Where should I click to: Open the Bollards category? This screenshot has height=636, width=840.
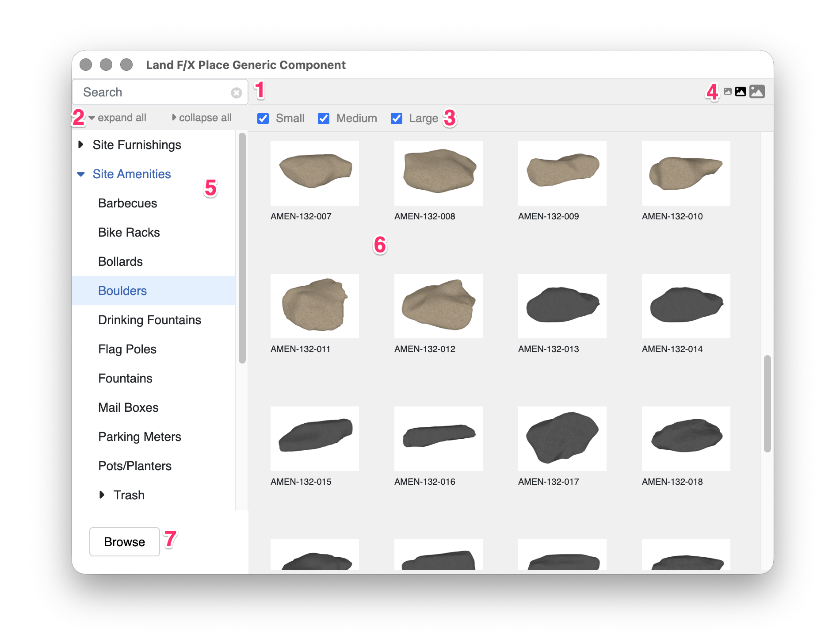tap(121, 262)
